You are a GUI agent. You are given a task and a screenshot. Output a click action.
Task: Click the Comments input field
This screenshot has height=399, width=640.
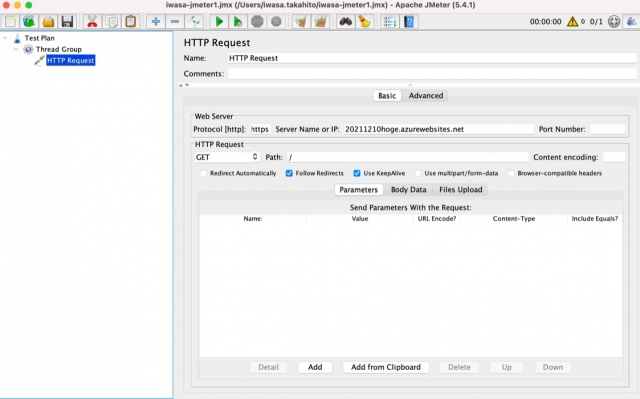pyautogui.click(x=432, y=73)
